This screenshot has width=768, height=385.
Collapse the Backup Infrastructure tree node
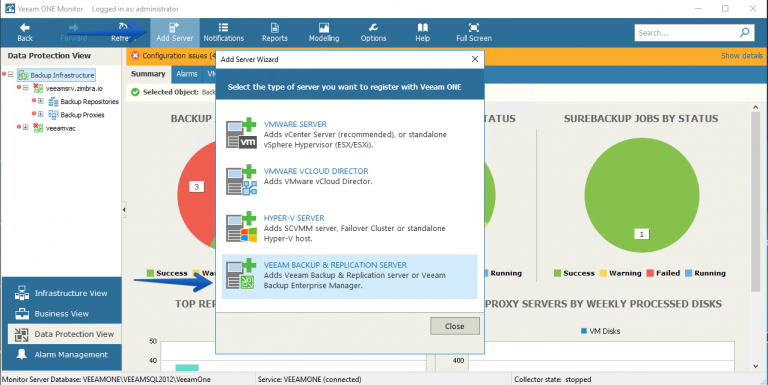pos(10,75)
